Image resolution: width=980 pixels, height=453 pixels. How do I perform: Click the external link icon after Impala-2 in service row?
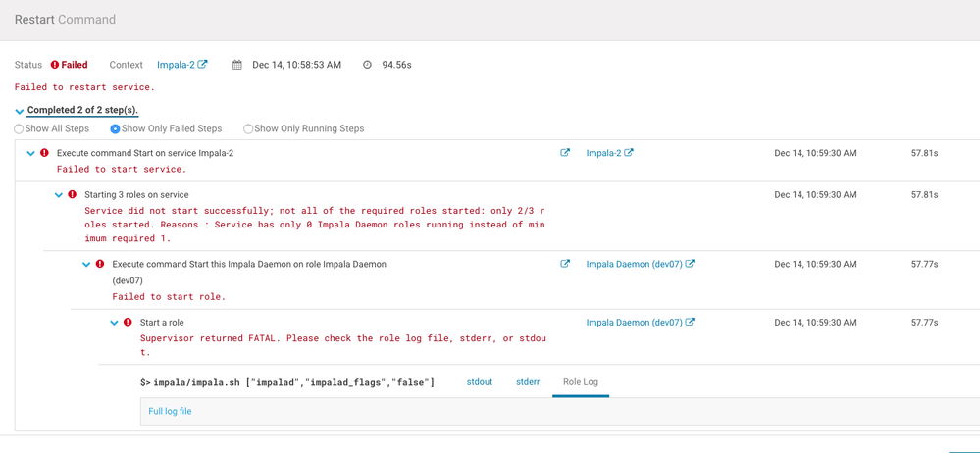[629, 153]
